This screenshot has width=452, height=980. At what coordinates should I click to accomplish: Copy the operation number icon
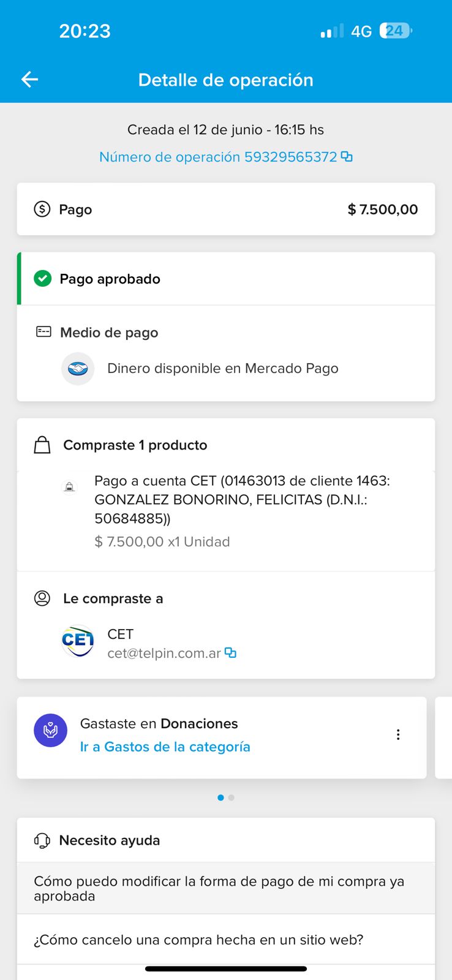[347, 157]
